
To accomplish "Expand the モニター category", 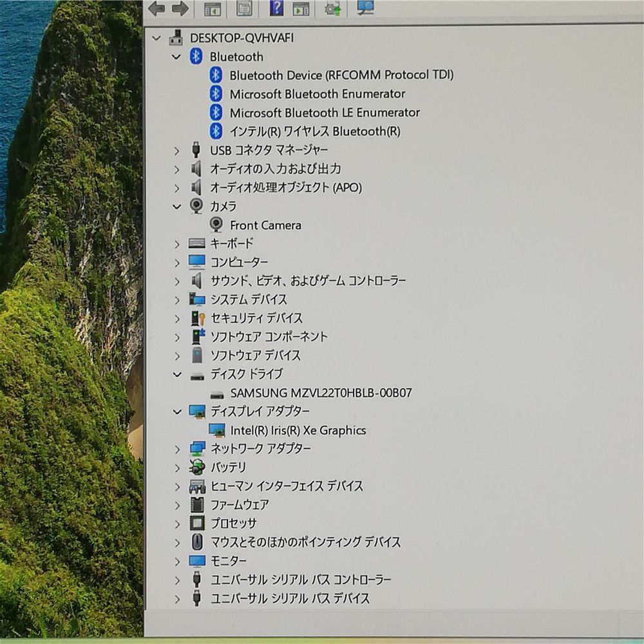I will pyautogui.click(x=177, y=562).
